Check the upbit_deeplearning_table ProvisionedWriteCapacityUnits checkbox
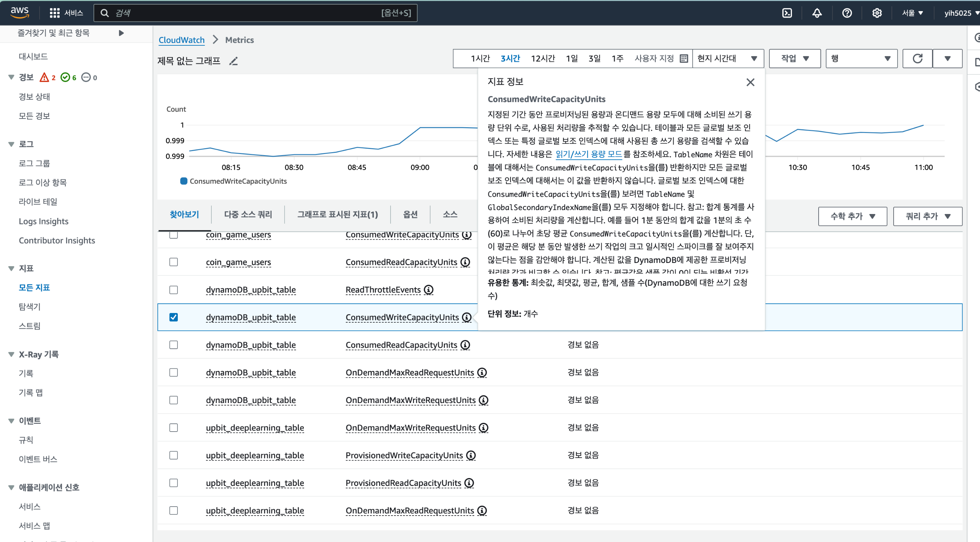 pos(174,455)
